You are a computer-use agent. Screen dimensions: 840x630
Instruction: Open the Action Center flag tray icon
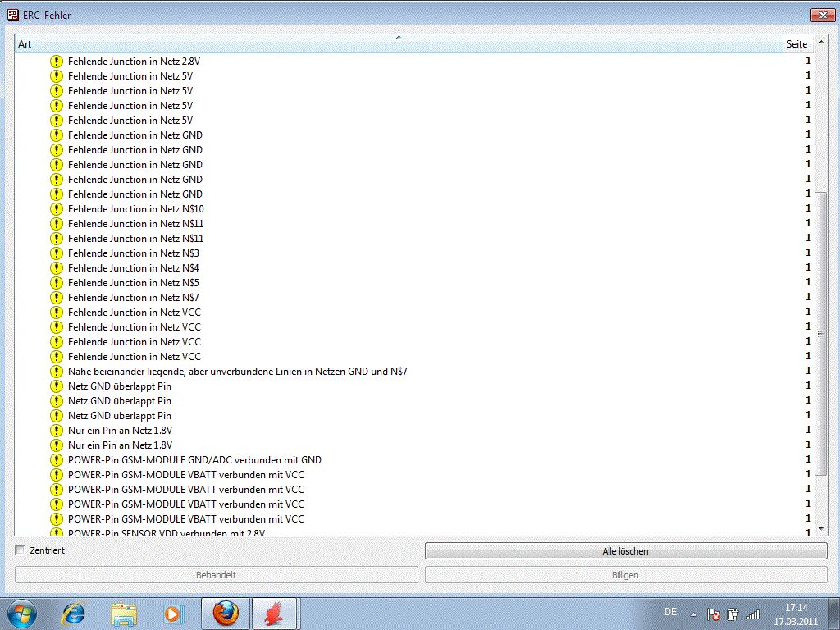(x=713, y=614)
